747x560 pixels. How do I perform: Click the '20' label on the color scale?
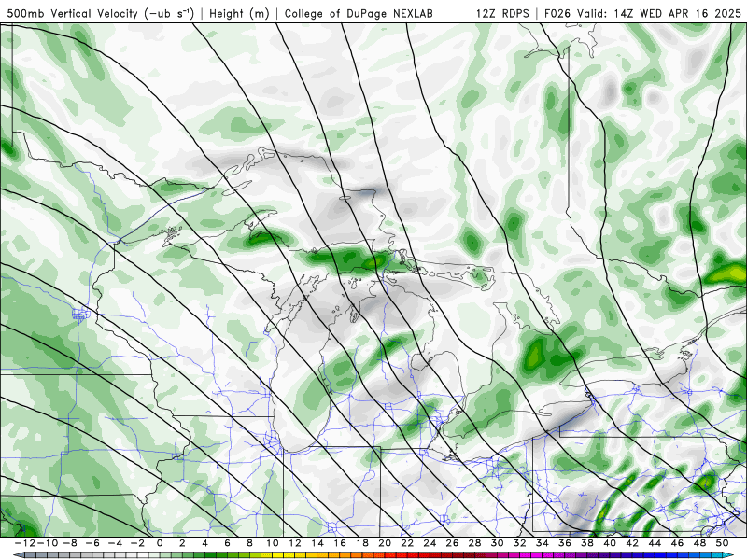pyautogui.click(x=385, y=543)
